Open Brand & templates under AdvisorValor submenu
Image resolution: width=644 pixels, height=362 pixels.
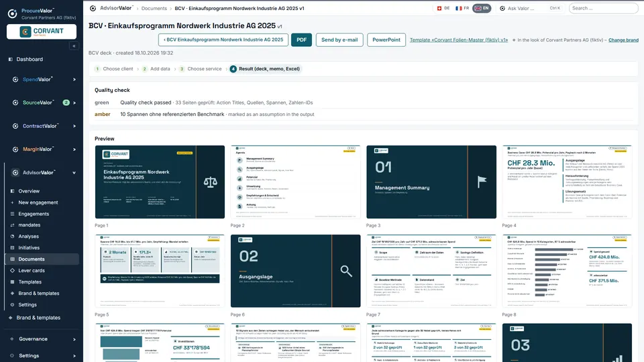(39, 294)
